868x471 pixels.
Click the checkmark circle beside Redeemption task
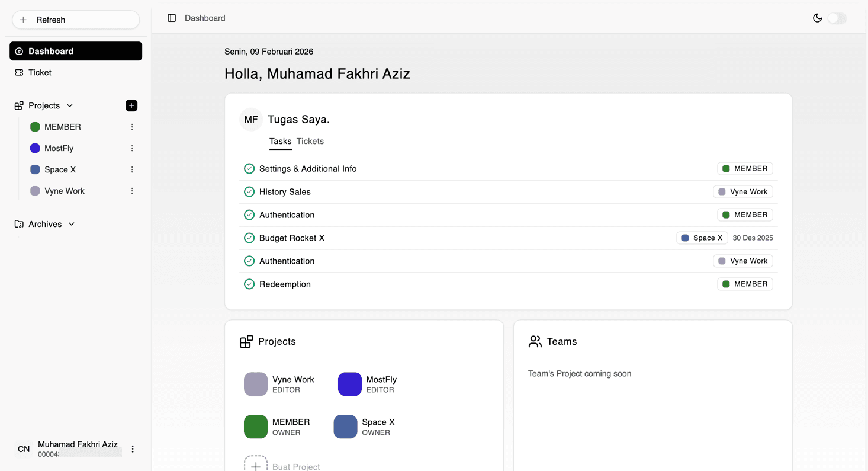point(249,284)
